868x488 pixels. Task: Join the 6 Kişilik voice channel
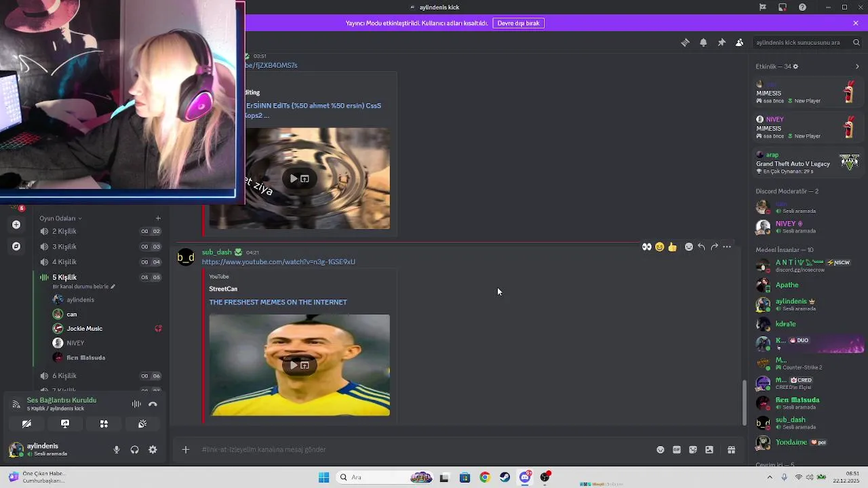click(x=100, y=375)
